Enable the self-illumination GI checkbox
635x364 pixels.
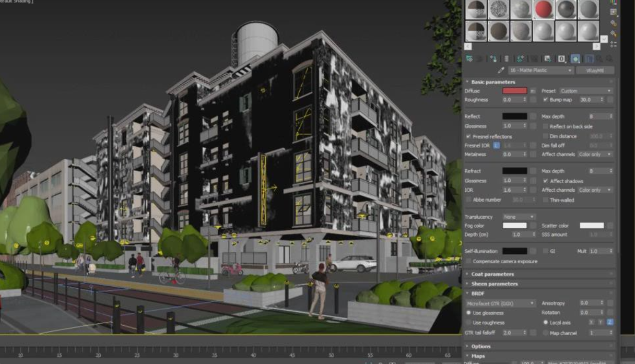tap(546, 251)
